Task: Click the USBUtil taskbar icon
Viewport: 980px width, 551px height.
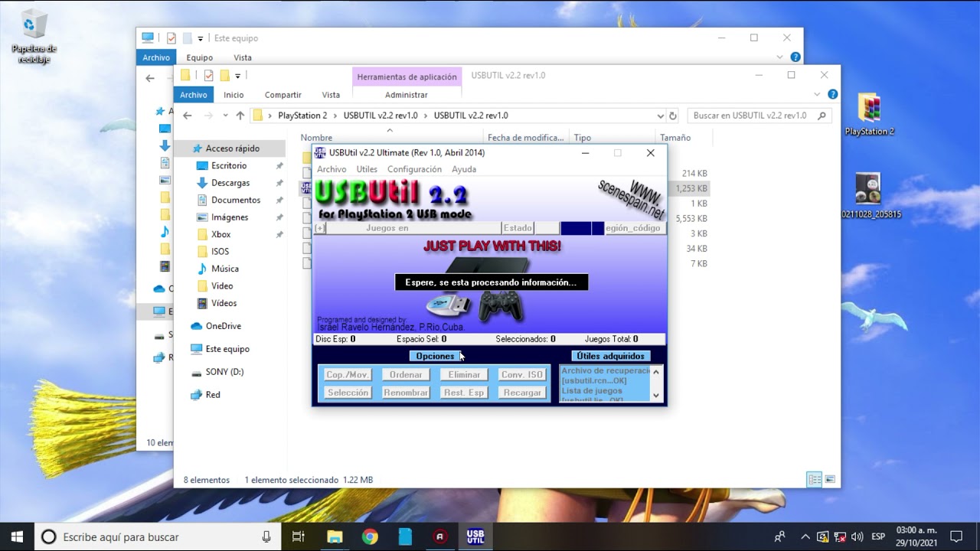Action: (x=475, y=536)
